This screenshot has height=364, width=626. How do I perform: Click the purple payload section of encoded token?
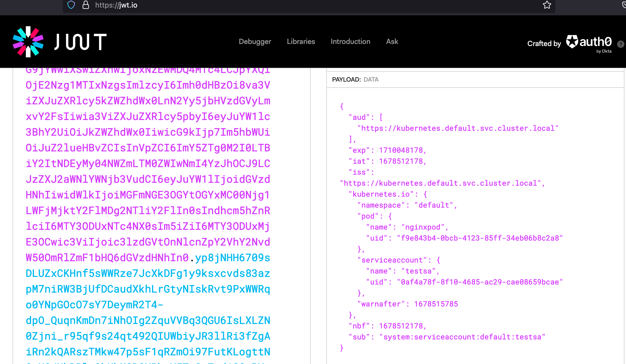pos(148,163)
